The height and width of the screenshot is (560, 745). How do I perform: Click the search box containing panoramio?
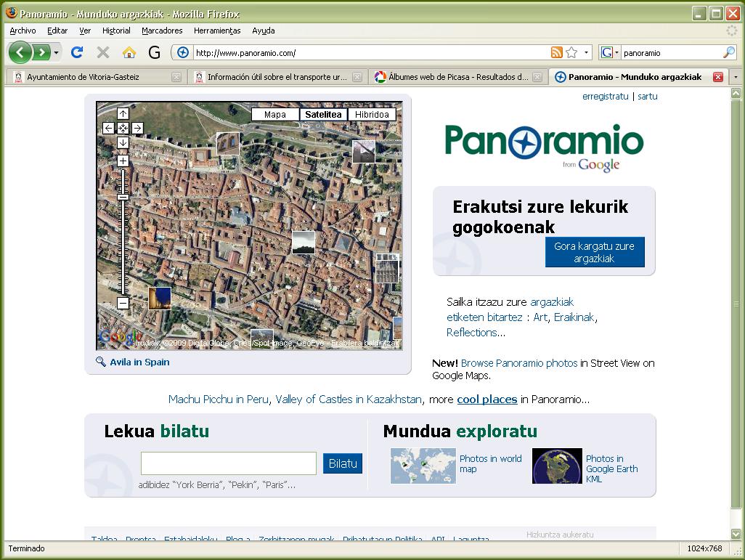(x=671, y=53)
